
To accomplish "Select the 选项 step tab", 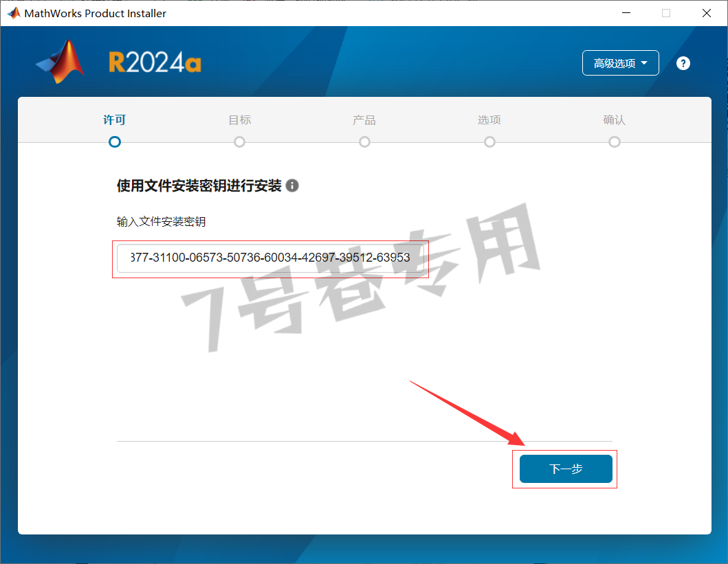I will pos(489,120).
